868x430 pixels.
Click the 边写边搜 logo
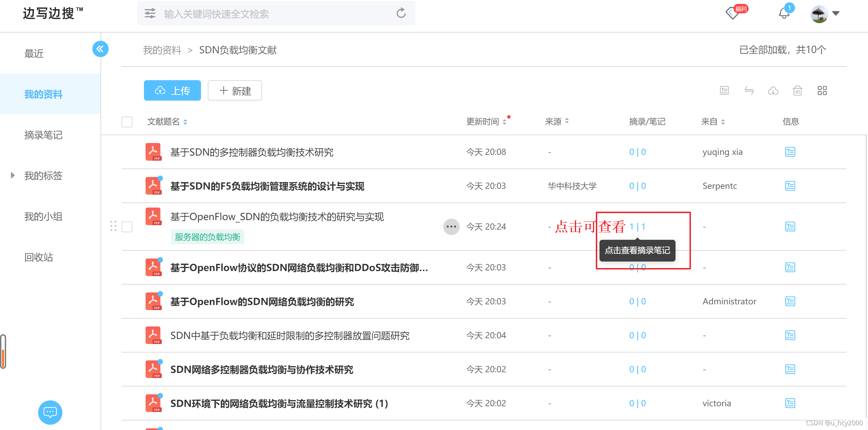[x=53, y=13]
